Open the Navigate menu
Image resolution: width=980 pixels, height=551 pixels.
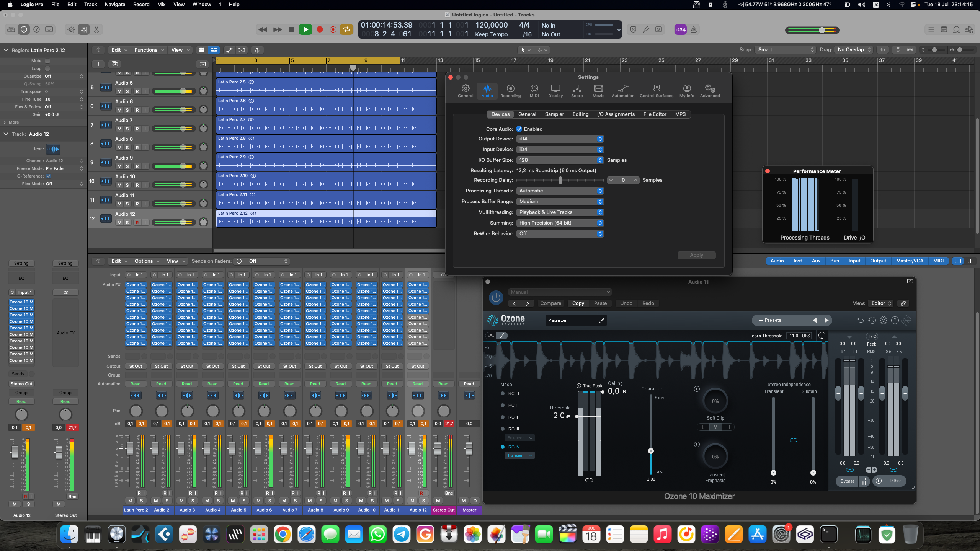click(x=115, y=4)
